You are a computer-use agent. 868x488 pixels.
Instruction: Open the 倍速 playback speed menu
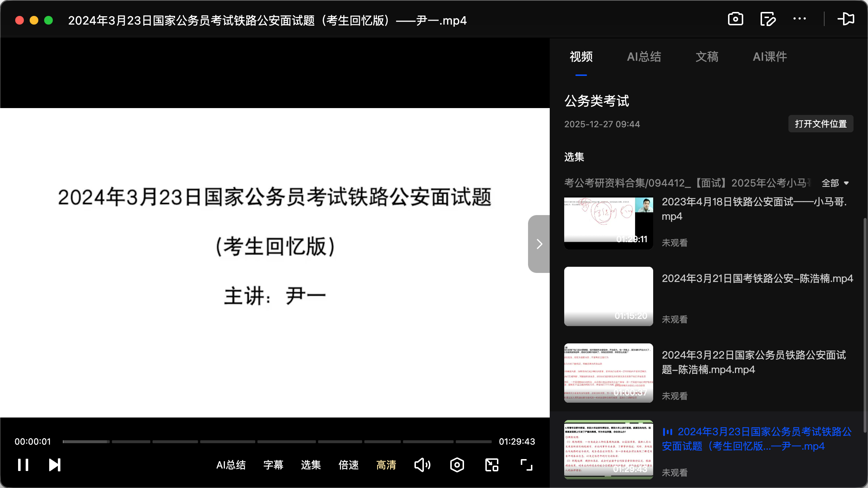tap(348, 465)
